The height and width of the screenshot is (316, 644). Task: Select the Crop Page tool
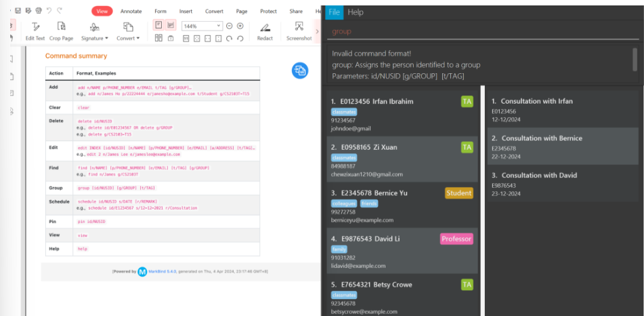[61, 31]
